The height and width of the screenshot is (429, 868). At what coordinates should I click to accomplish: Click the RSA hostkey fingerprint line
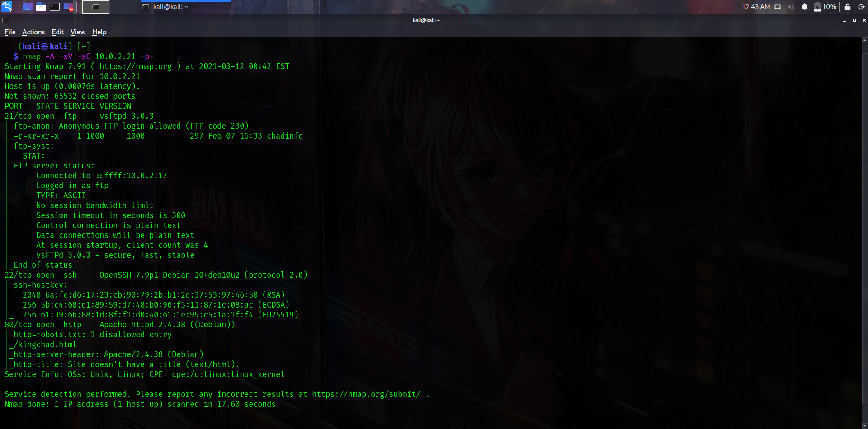coord(154,295)
